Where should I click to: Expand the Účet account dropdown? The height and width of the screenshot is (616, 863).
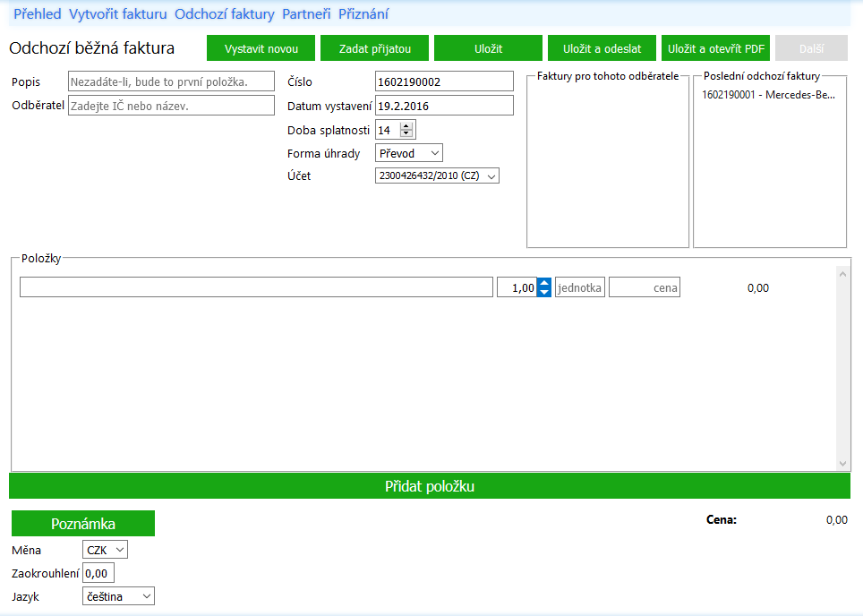[437, 175]
